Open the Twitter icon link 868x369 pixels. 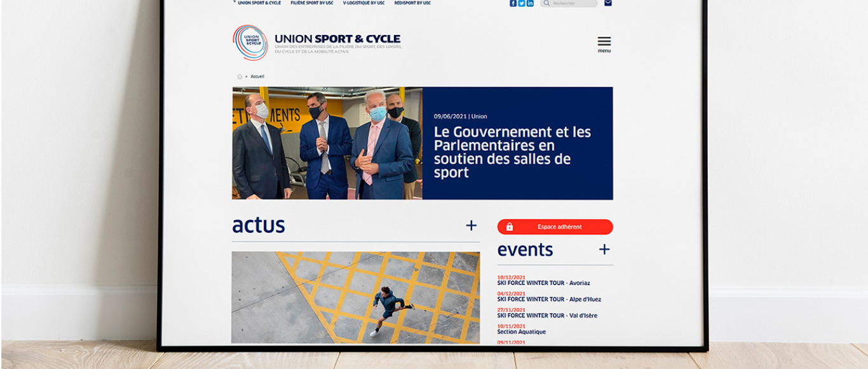(522, 3)
